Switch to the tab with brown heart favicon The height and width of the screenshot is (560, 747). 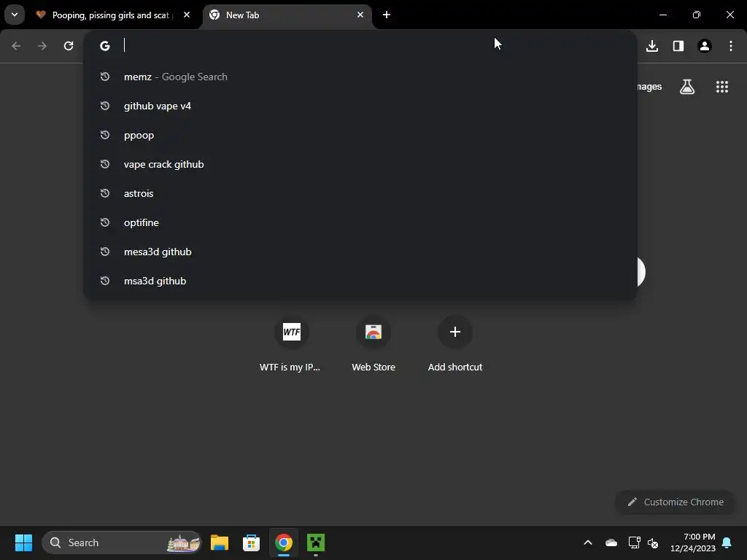(113, 15)
